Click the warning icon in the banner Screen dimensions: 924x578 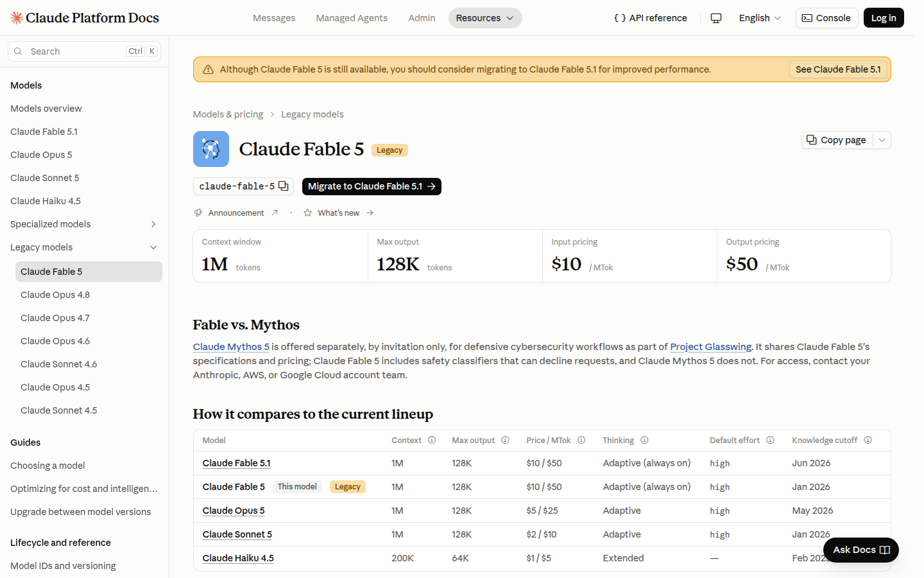pos(209,69)
